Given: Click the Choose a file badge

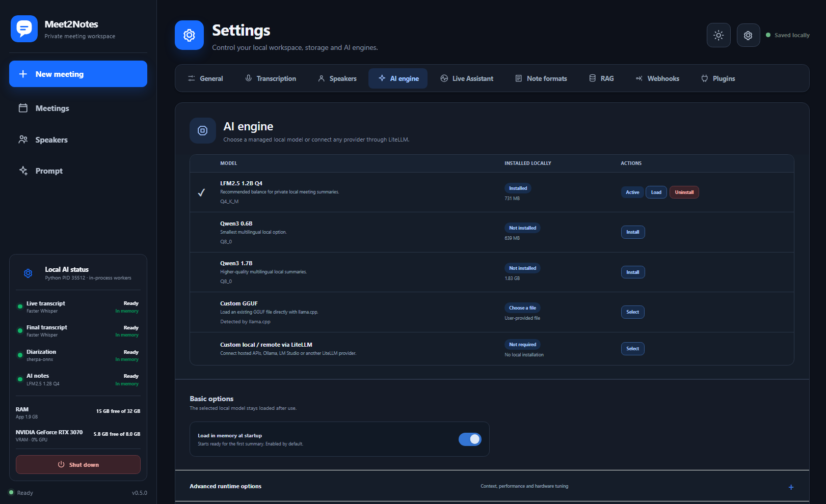Looking at the screenshot, I should coord(522,308).
